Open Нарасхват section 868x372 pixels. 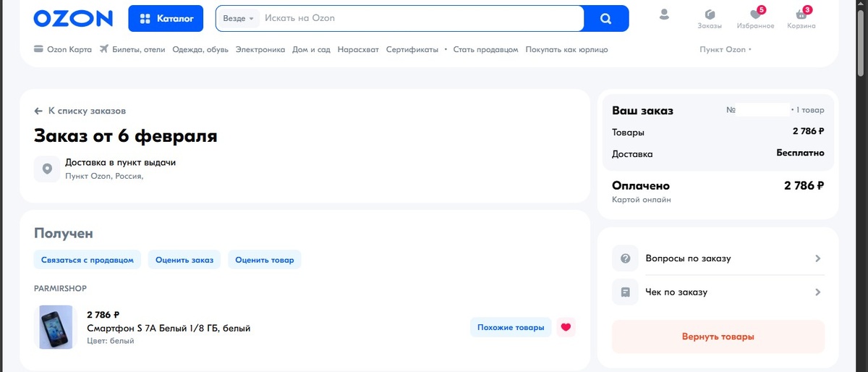pyautogui.click(x=358, y=50)
